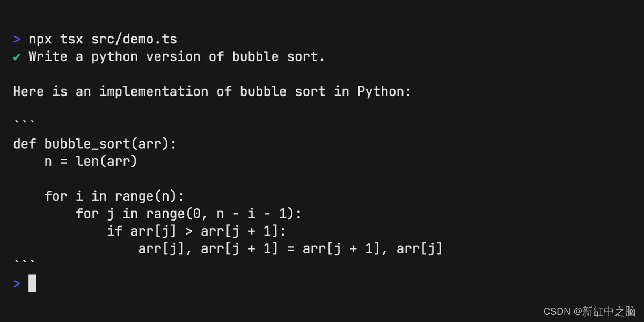Click the 'for j in range(0, n - i - 1):' line

pyautogui.click(x=189, y=214)
